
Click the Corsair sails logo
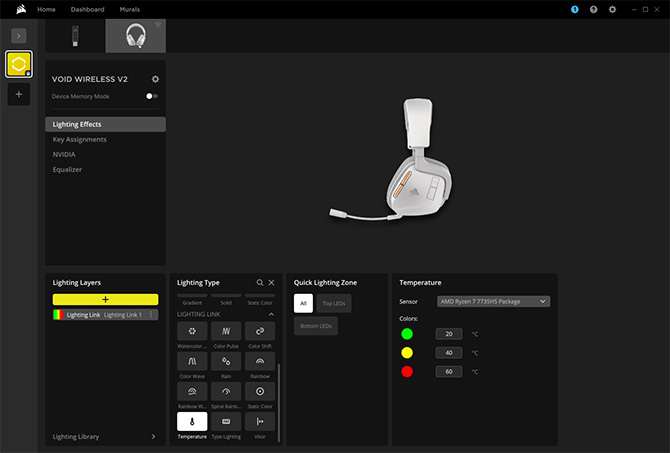click(x=21, y=9)
